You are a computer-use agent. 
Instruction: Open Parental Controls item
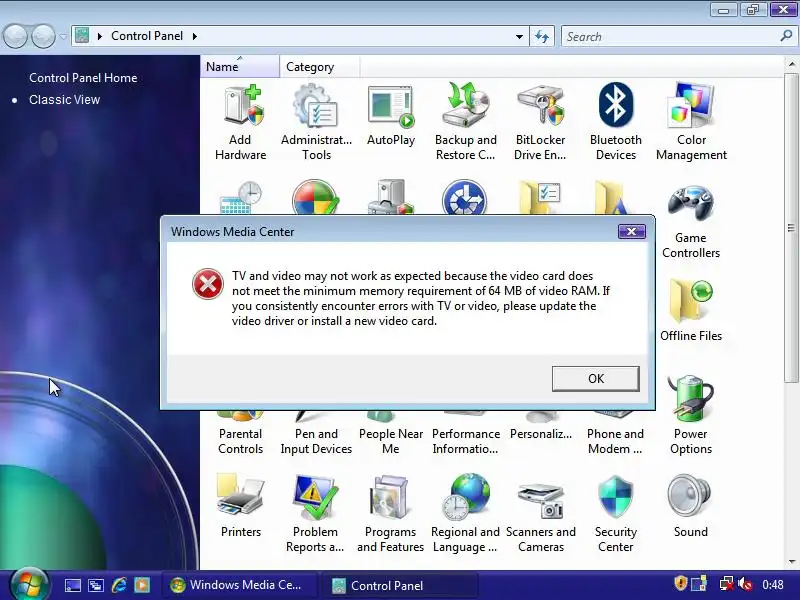[240, 441]
